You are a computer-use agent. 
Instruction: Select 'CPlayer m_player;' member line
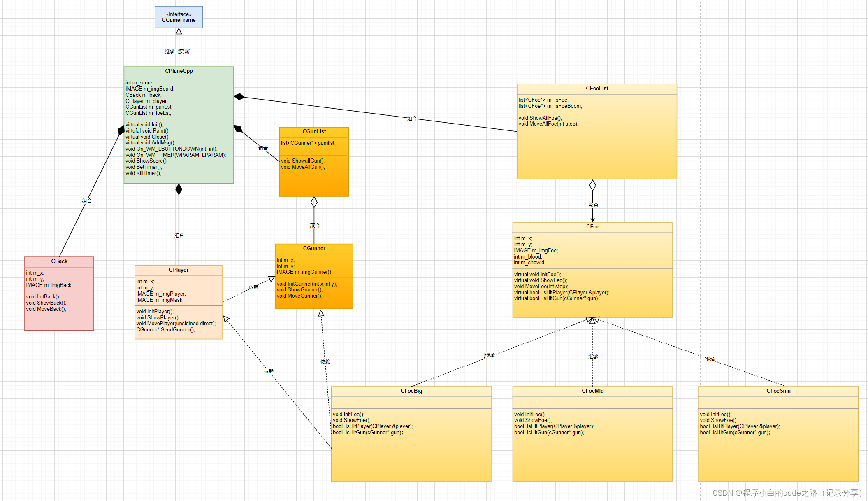point(147,101)
